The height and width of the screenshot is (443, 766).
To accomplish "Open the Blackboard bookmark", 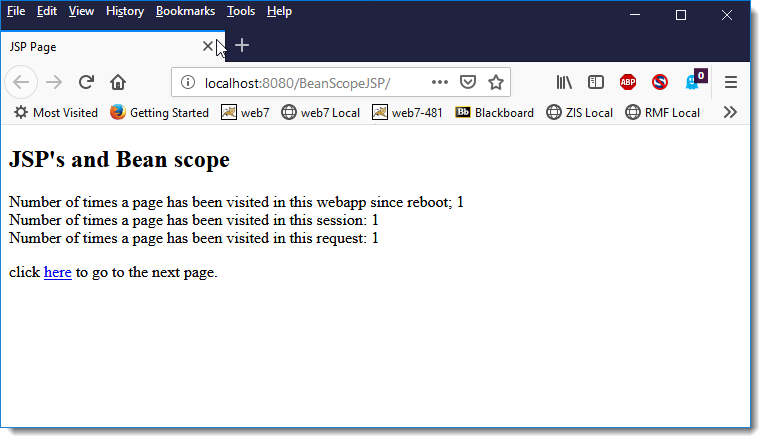I will [494, 113].
